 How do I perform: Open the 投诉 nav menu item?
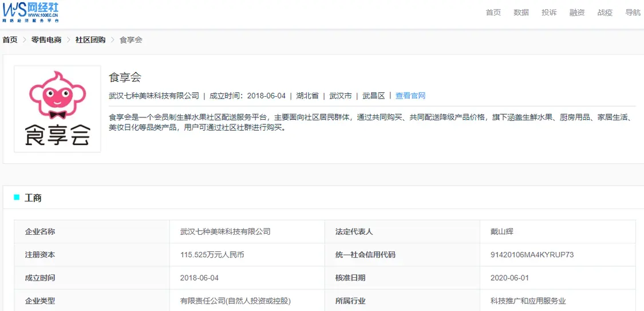click(549, 13)
